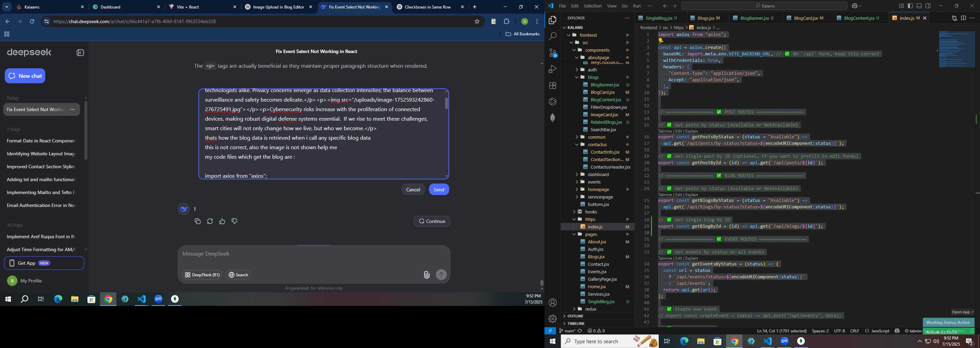Open customize layout icon in VS Code

pos(901,6)
